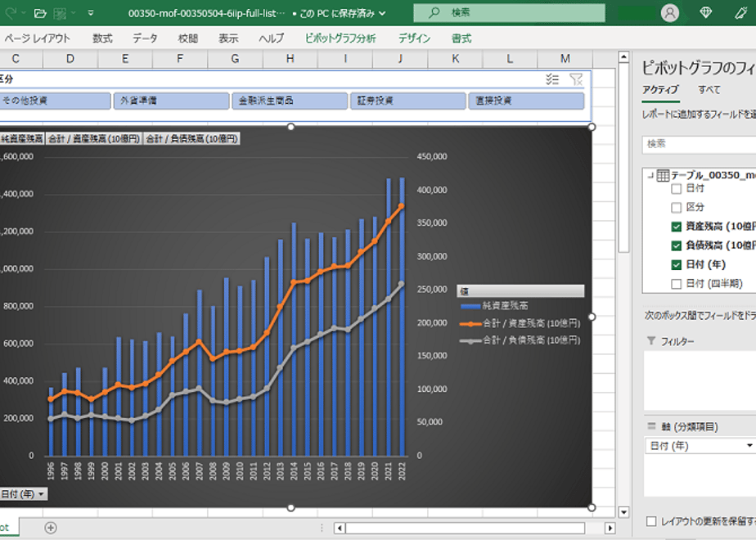Open the 数式 ribbon tab
Screen dimensions: 756x540
[102, 38]
